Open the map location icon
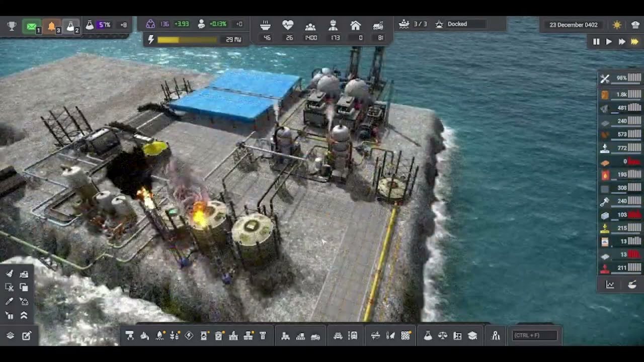The width and height of the screenshot is (644, 362). pos(496,336)
